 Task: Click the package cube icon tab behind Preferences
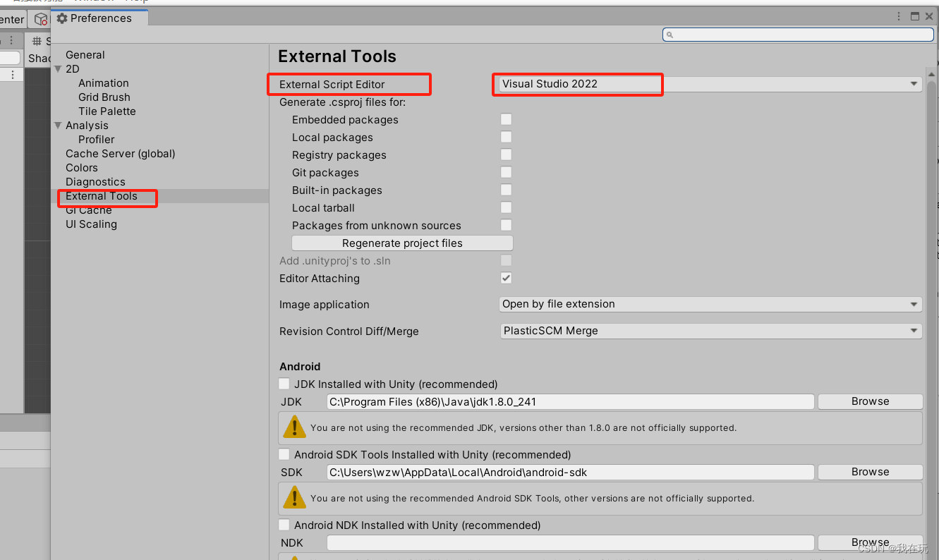(41, 20)
